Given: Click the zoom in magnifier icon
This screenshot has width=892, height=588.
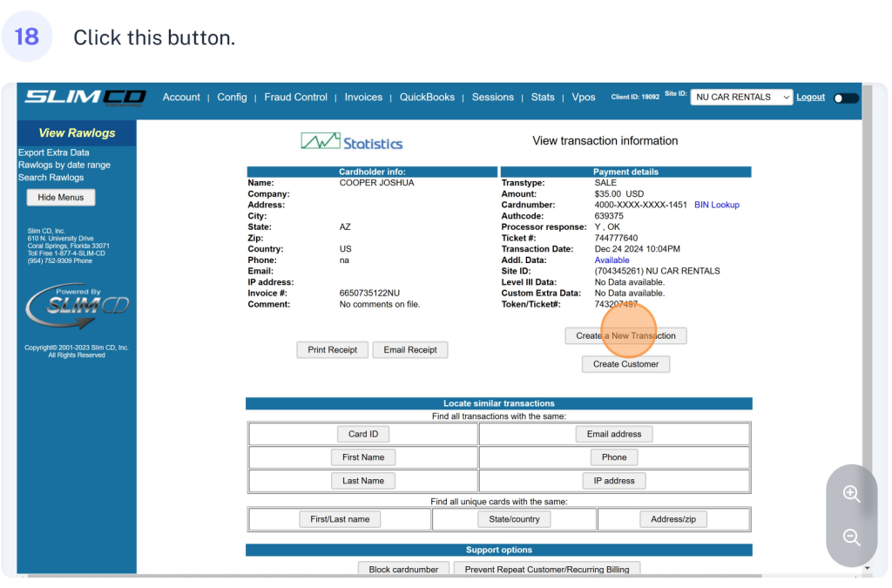Looking at the screenshot, I should [851, 494].
